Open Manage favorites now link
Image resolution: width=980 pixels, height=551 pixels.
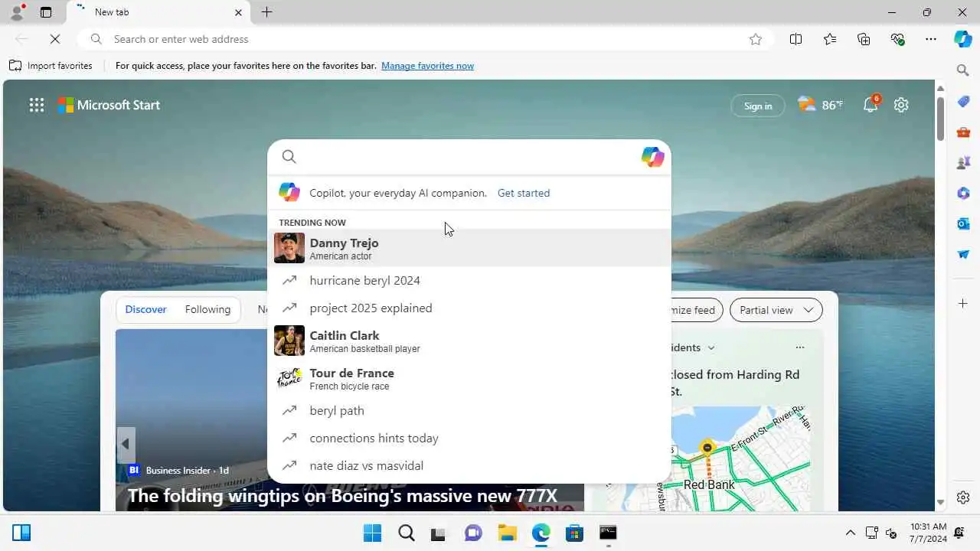[427, 66]
